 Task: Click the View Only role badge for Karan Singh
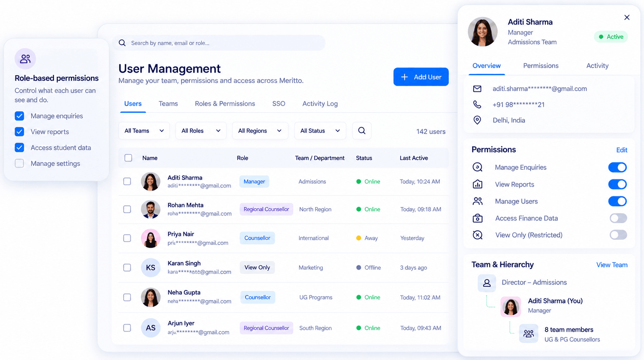coord(257,267)
